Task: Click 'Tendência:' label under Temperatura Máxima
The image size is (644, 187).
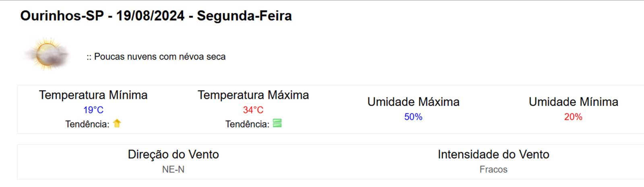Action: [247, 124]
